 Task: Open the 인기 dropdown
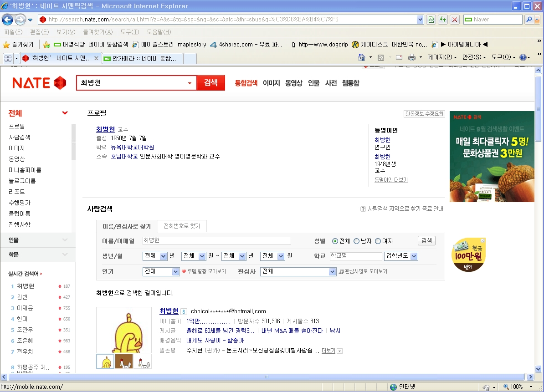point(175,272)
